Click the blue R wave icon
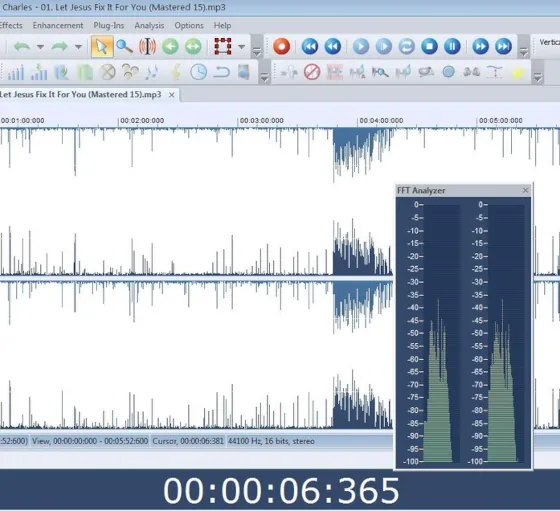This screenshot has width=560, height=511. (x=61, y=72)
